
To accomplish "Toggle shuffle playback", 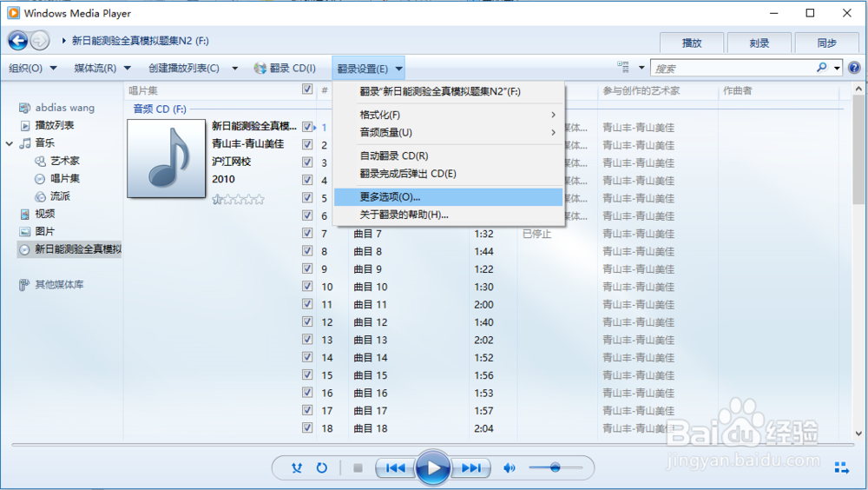I will (x=297, y=467).
